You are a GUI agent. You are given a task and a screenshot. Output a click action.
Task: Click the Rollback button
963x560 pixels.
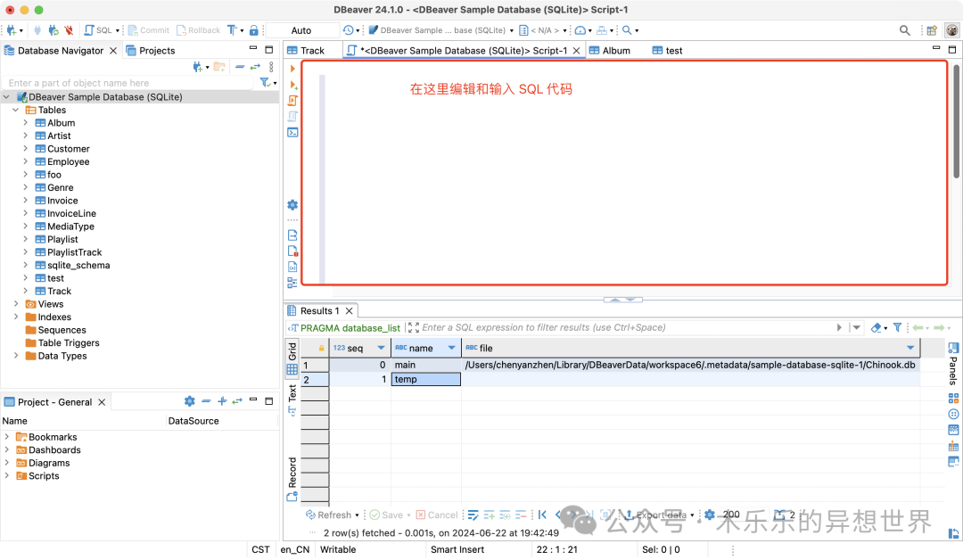point(198,30)
